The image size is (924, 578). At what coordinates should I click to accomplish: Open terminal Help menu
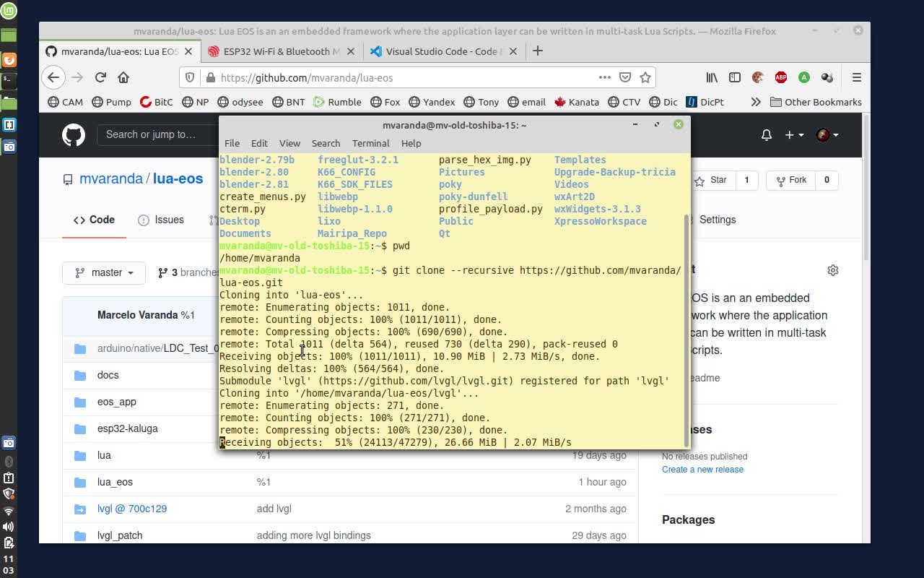point(411,143)
